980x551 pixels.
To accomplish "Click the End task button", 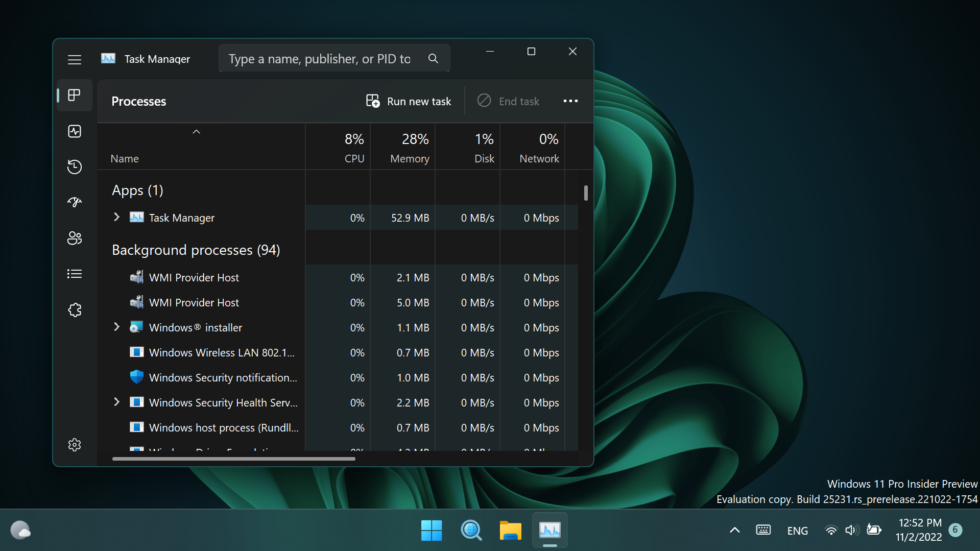I will 508,101.
